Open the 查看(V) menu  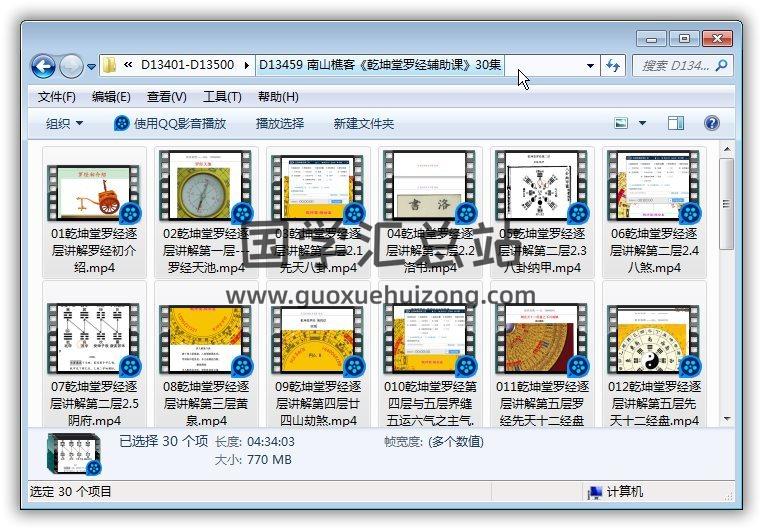[166, 97]
